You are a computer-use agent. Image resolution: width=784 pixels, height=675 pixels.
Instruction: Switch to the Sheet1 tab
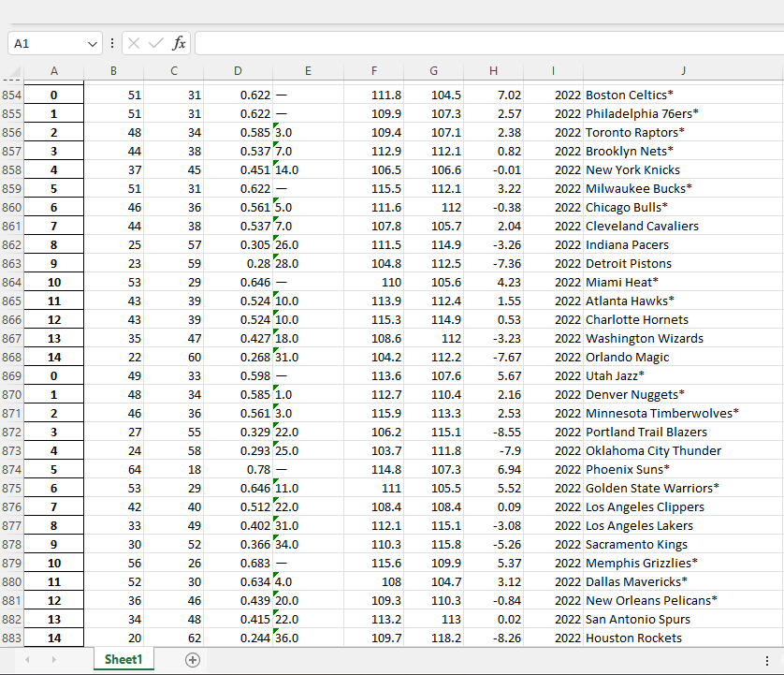(x=123, y=659)
